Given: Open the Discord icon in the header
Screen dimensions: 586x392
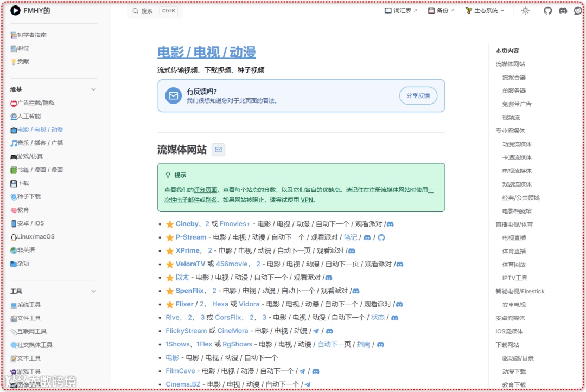Looking at the screenshot, I should tap(563, 10).
